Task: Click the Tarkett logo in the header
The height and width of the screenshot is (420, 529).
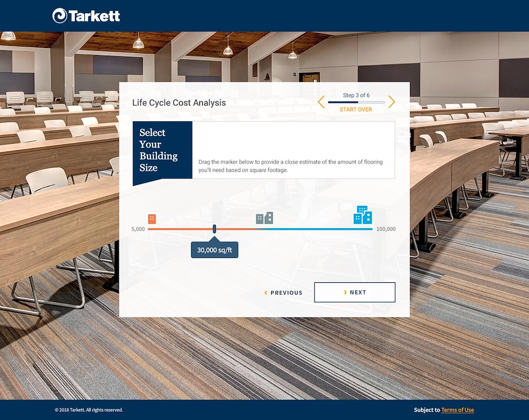Action: (x=86, y=15)
